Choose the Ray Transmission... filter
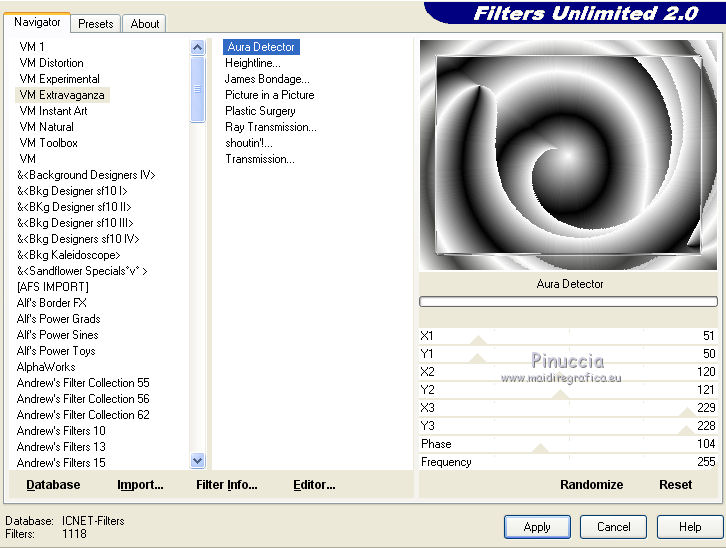Screen dimensions: 726x548 (271, 127)
